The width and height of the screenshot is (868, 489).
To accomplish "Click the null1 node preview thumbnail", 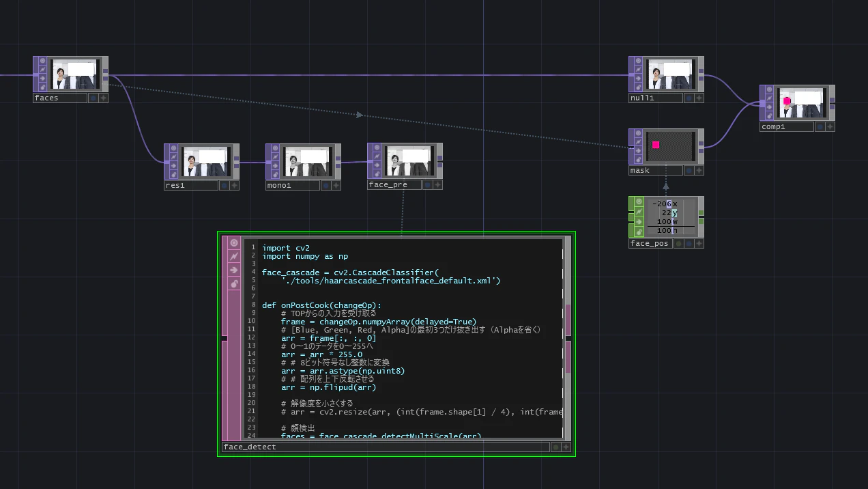I will point(671,74).
